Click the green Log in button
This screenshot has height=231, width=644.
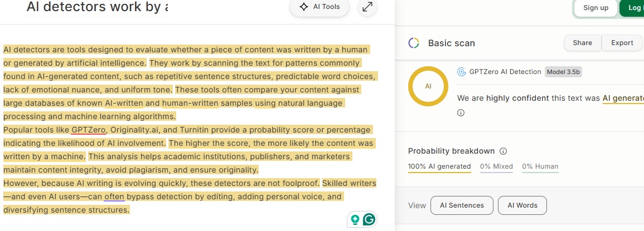632,8
